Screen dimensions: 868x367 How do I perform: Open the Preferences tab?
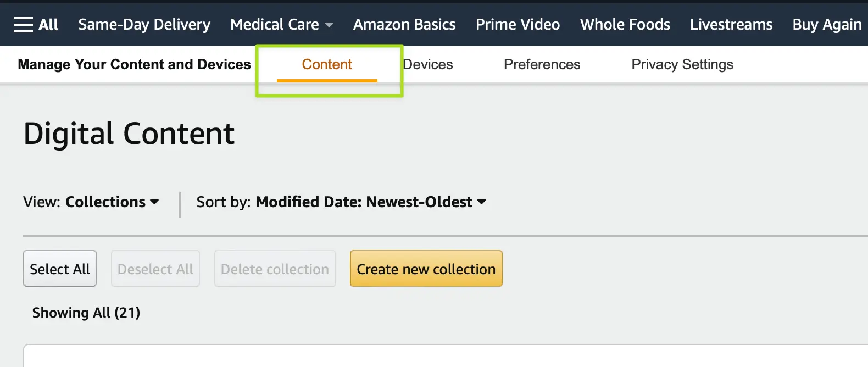coord(542,64)
